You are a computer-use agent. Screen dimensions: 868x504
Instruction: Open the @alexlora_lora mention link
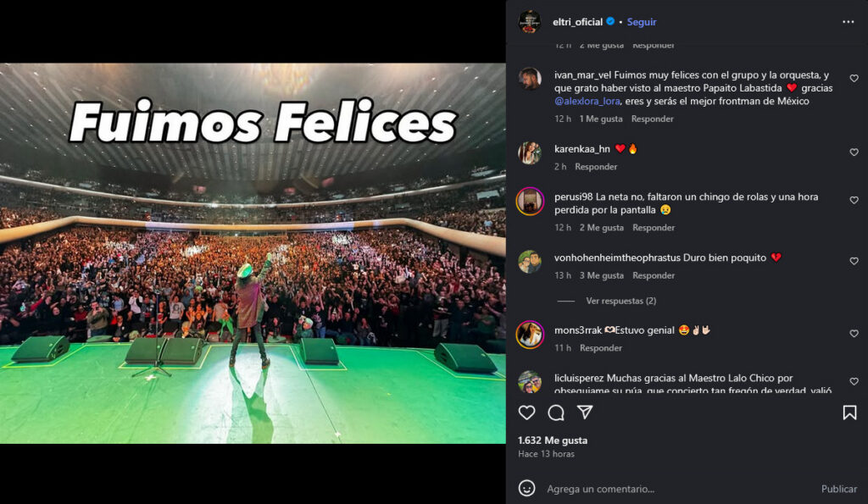pos(587,102)
